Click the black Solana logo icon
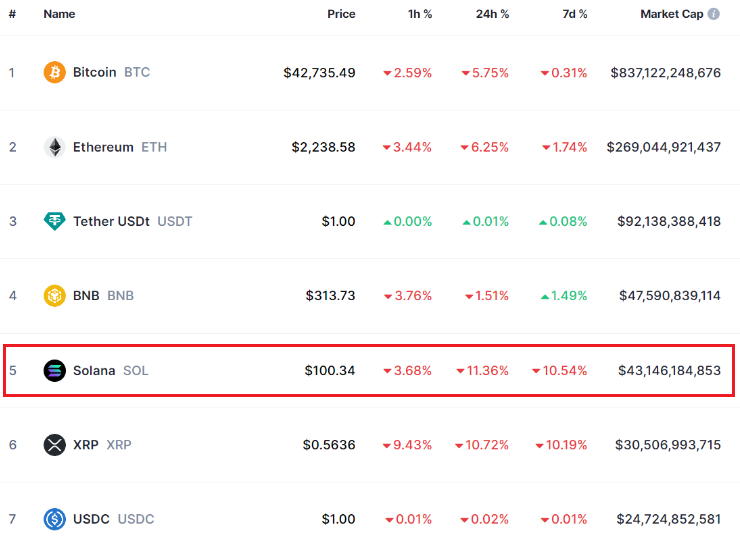Screen dimensions: 740x543 (x=55, y=370)
